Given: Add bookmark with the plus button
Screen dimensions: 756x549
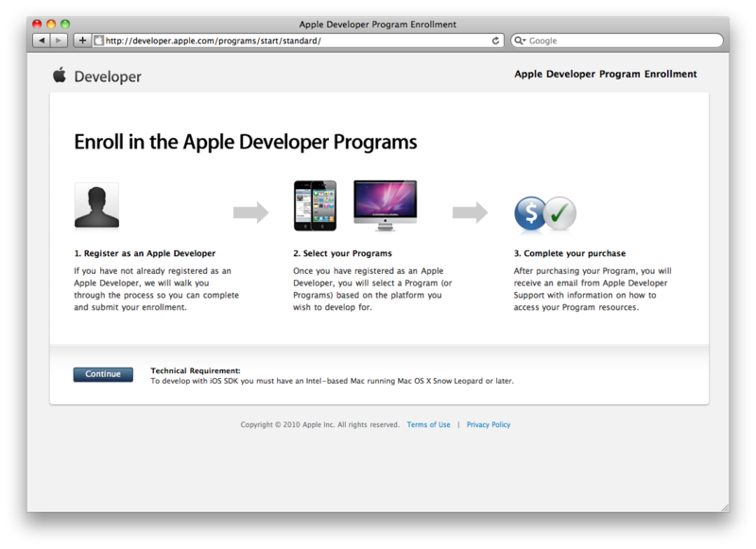Looking at the screenshot, I should click(x=82, y=41).
